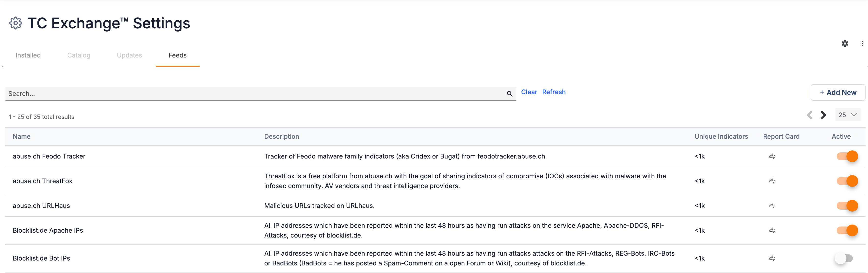
Task: Click the Add New button
Action: [838, 92]
